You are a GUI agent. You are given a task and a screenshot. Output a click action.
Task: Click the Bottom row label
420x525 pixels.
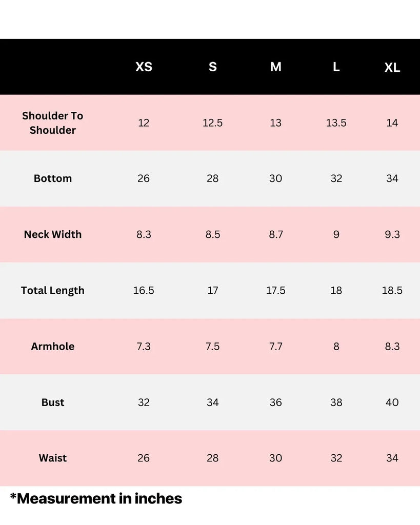click(x=53, y=178)
